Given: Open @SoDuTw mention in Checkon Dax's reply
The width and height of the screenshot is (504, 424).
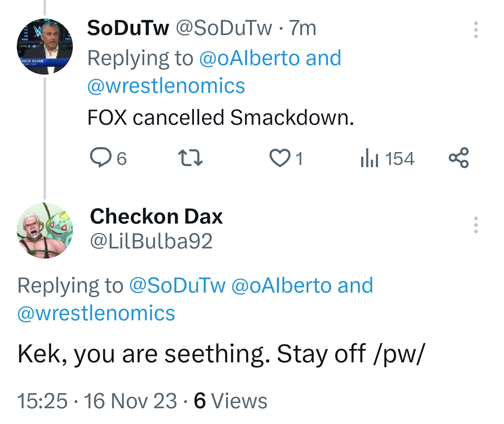Looking at the screenshot, I should coord(177,285).
